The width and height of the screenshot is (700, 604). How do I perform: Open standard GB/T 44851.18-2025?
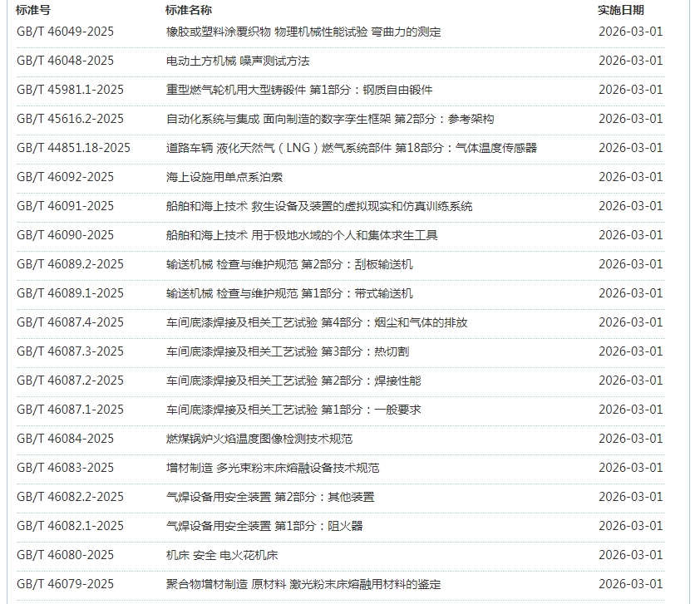click(x=73, y=148)
